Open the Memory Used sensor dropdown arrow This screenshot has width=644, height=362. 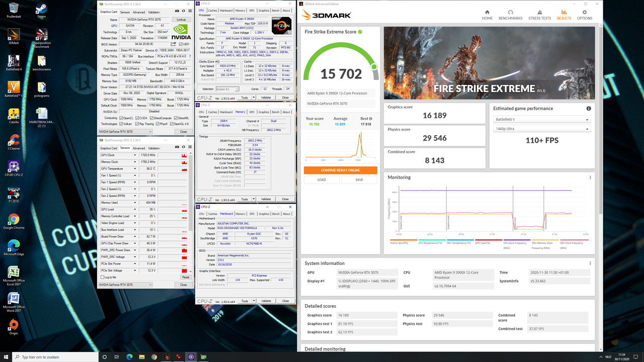tap(135, 203)
